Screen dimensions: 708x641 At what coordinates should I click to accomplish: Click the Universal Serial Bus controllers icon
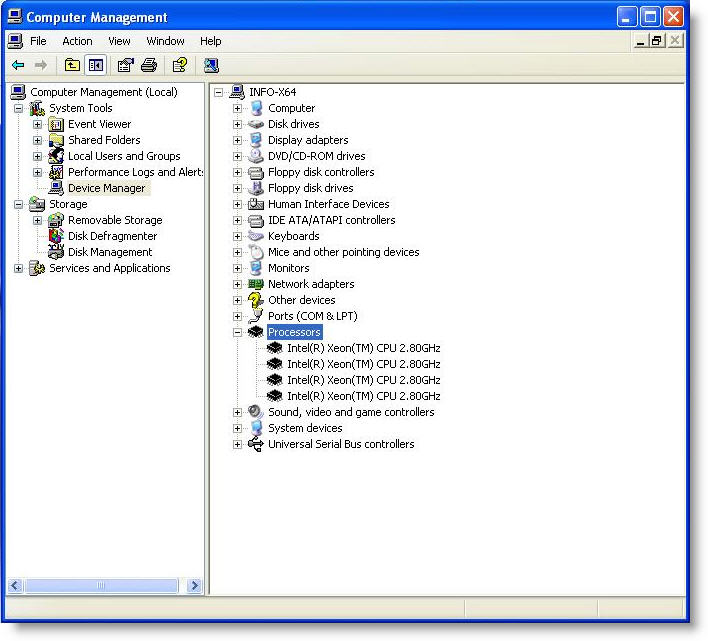coord(256,444)
